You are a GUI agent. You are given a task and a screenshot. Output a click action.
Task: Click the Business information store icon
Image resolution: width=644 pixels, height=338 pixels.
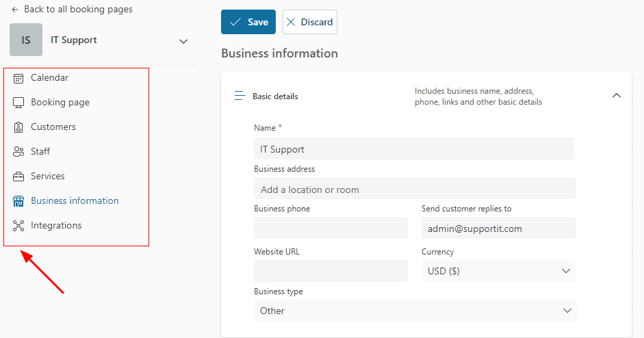[x=18, y=201]
